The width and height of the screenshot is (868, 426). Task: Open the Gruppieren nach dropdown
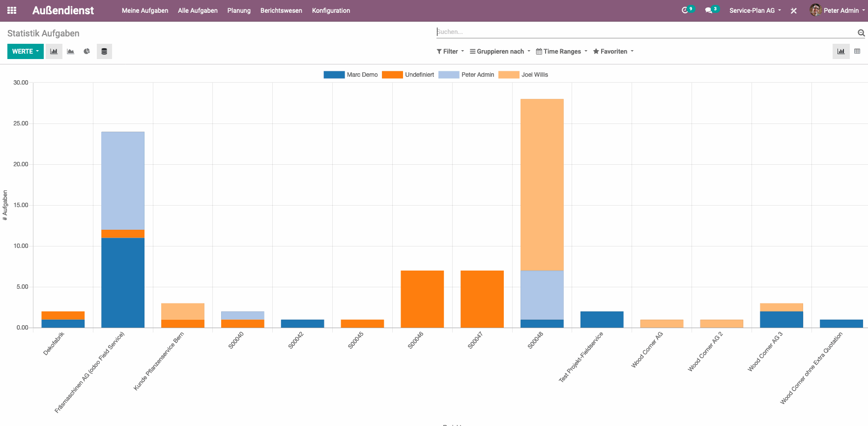[x=500, y=51]
